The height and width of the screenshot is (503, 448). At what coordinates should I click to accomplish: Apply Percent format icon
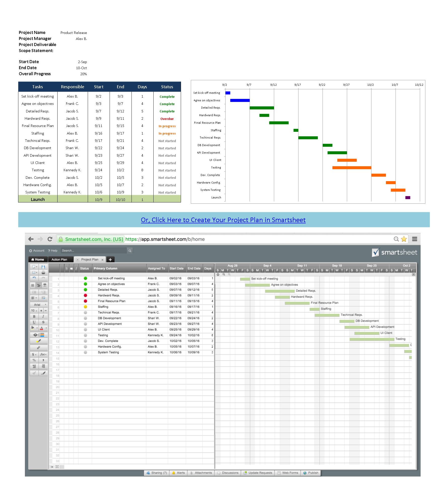34,360
